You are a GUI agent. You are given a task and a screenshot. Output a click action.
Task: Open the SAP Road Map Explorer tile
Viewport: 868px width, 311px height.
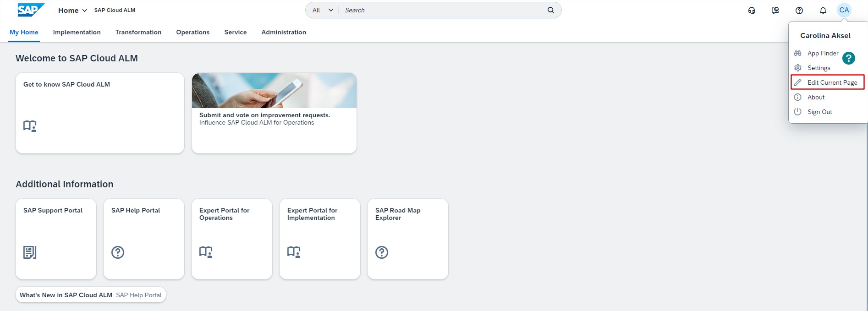point(408,239)
